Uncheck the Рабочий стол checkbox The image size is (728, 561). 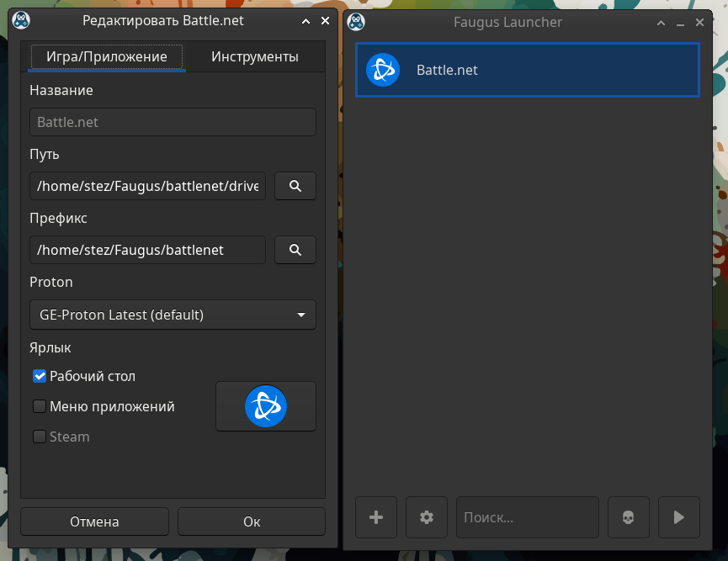coord(40,376)
